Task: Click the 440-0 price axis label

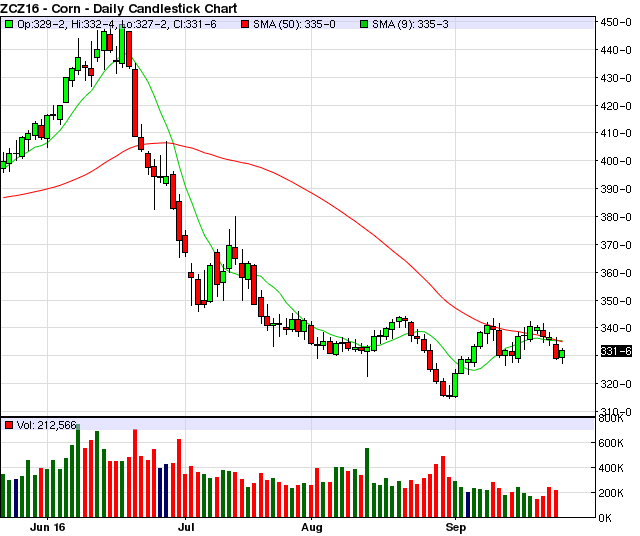Action: click(x=616, y=50)
